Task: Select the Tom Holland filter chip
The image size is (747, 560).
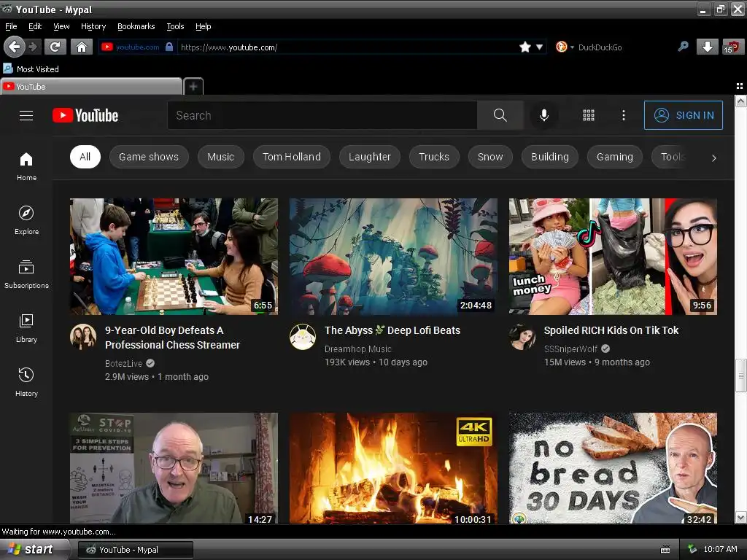Action: [x=292, y=157]
